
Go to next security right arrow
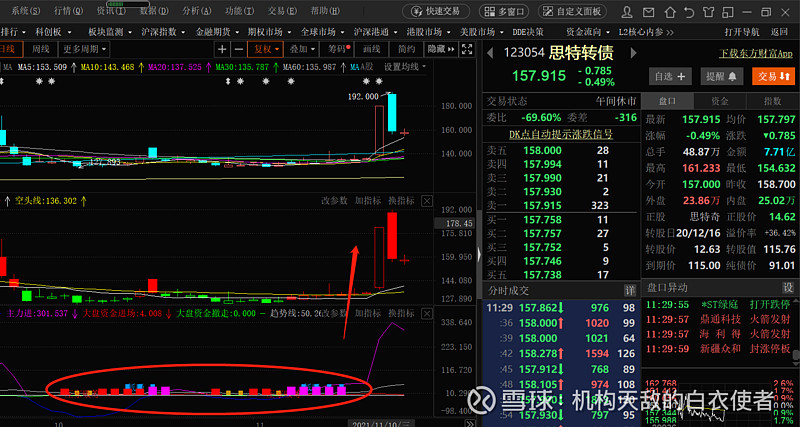[x=634, y=53]
